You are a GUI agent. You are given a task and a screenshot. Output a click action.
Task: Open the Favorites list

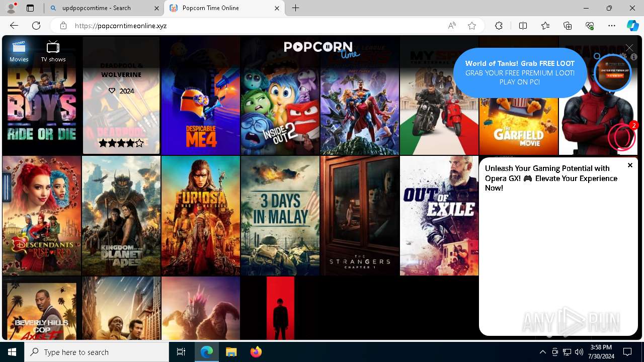545,26
